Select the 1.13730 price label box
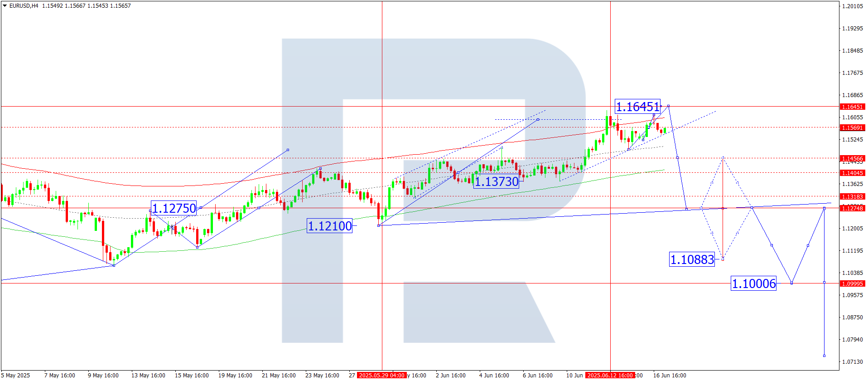868x381 pixels. pos(497,181)
